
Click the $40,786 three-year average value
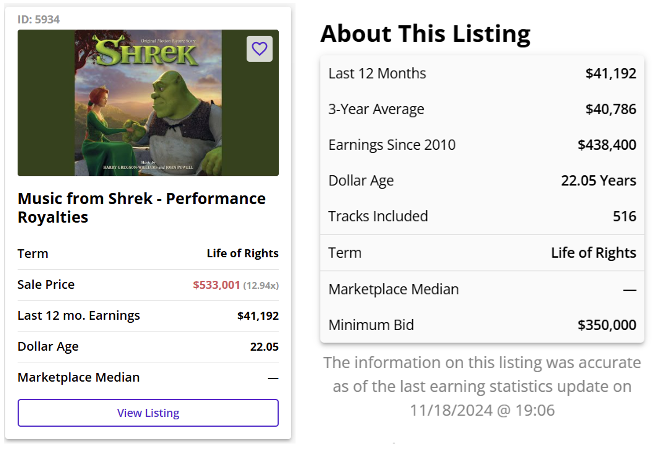[611, 109]
